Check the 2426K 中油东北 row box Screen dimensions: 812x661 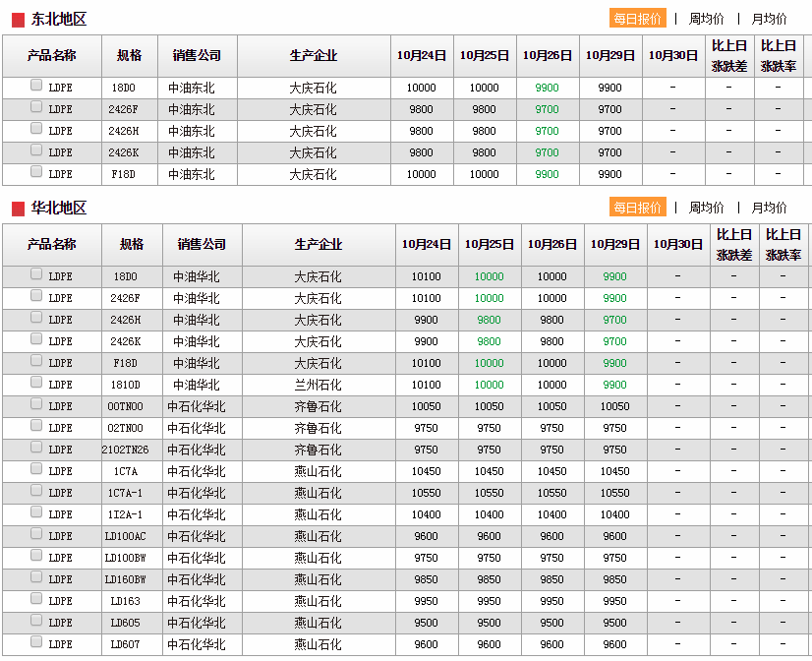click(x=36, y=150)
